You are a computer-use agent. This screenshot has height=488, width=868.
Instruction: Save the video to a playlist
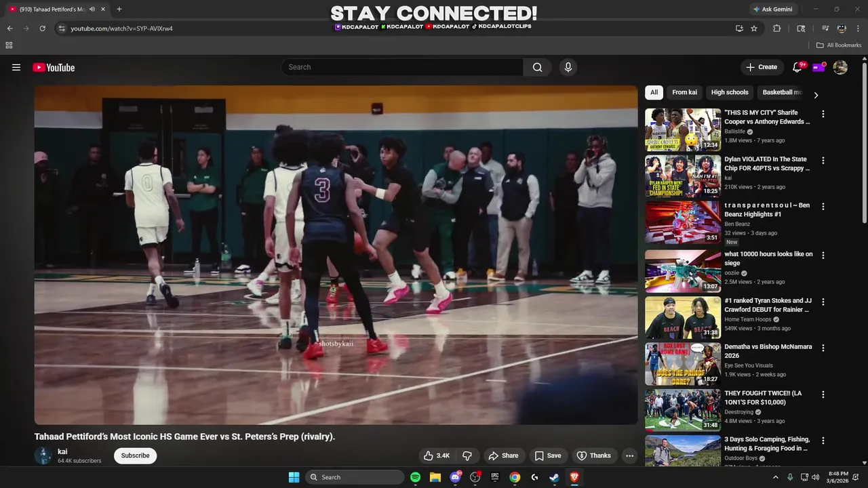pos(548,455)
